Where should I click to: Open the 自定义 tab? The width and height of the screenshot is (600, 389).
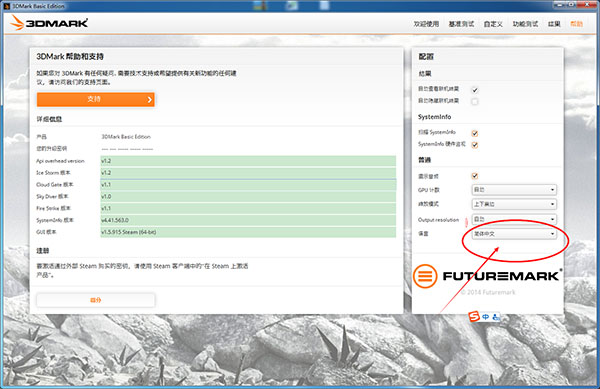pyautogui.click(x=493, y=24)
